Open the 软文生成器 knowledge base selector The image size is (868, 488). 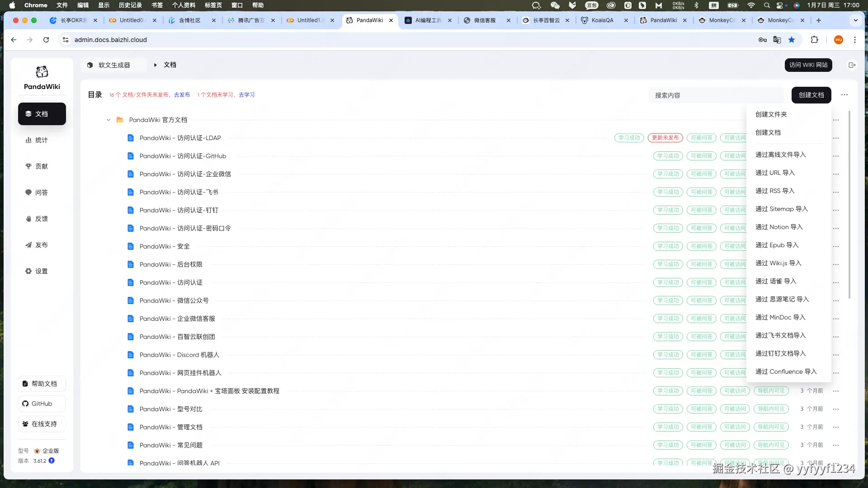tap(114, 65)
